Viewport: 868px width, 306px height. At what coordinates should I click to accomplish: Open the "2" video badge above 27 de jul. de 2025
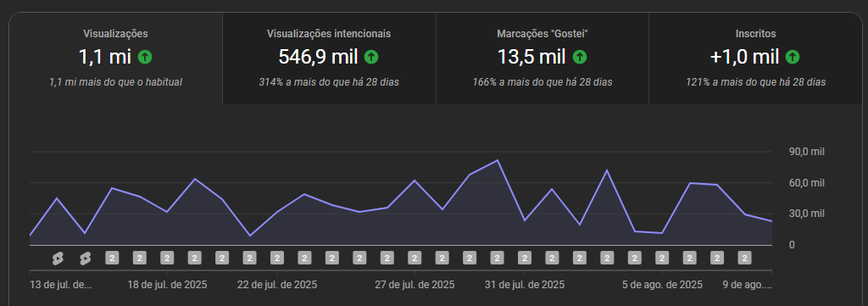coord(415,259)
